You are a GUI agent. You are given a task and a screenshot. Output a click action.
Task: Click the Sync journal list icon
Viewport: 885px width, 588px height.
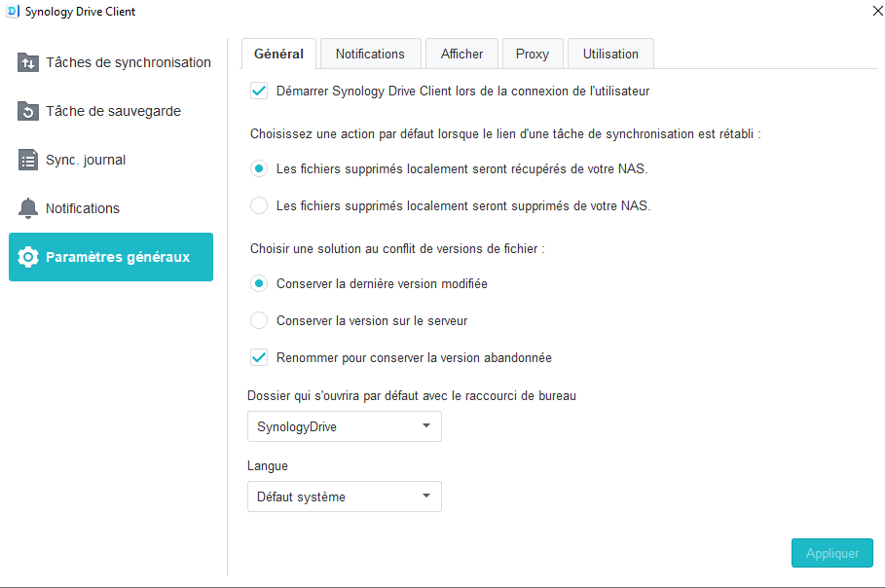pos(27,160)
